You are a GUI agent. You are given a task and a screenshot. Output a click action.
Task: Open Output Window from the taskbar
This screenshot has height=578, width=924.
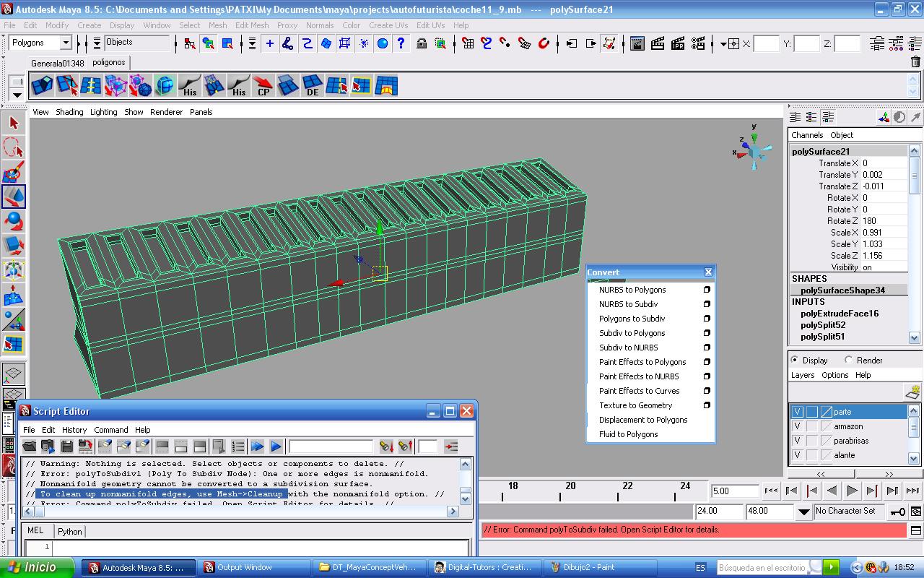[253, 567]
